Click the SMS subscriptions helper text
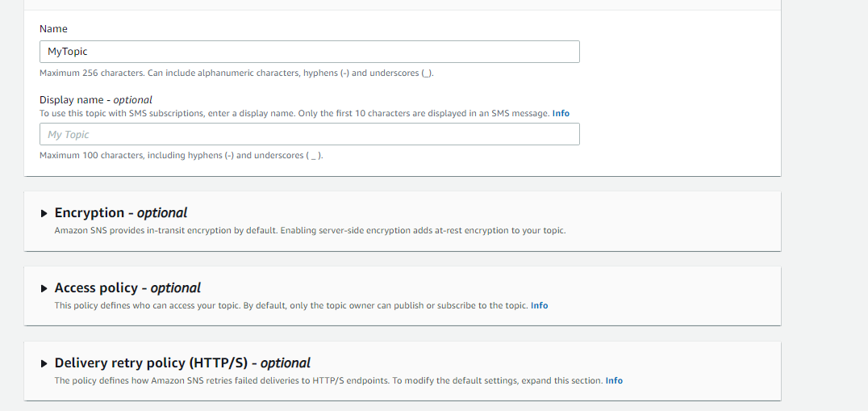Screen dimensions: 868x411 (x=294, y=113)
